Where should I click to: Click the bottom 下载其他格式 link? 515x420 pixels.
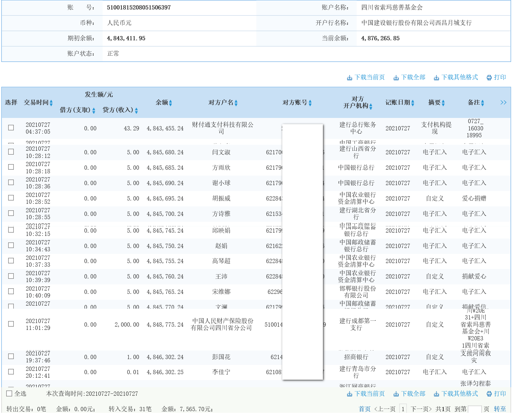[x=456, y=394]
